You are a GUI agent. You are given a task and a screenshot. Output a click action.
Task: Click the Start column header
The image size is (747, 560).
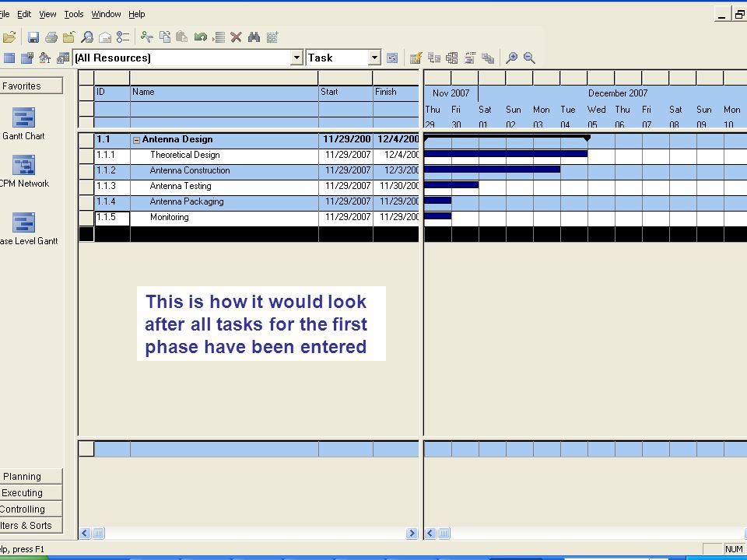pyautogui.click(x=345, y=92)
